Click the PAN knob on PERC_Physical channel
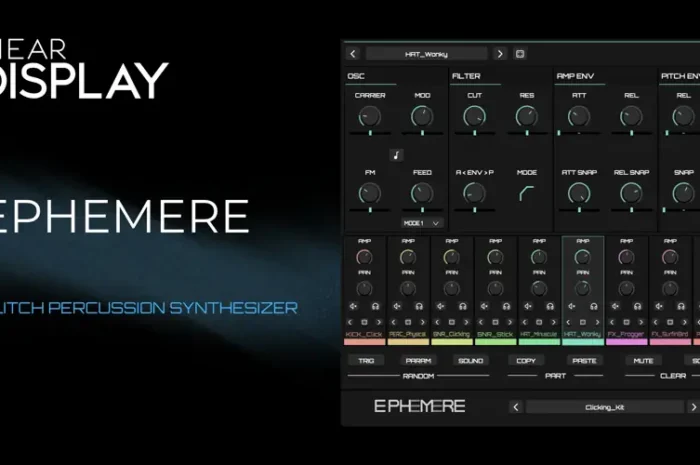 408,289
